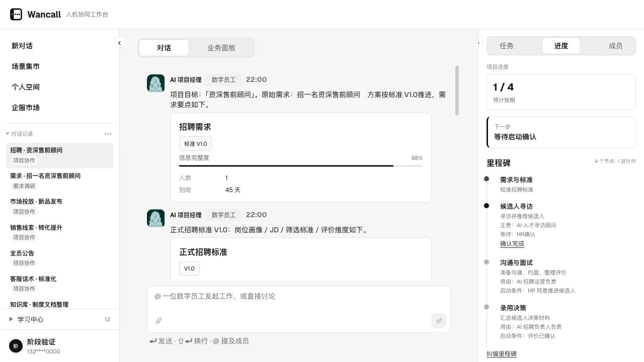This screenshot has width=644, height=362.
Task: Open conversation 全员公告
Action: tap(59, 258)
